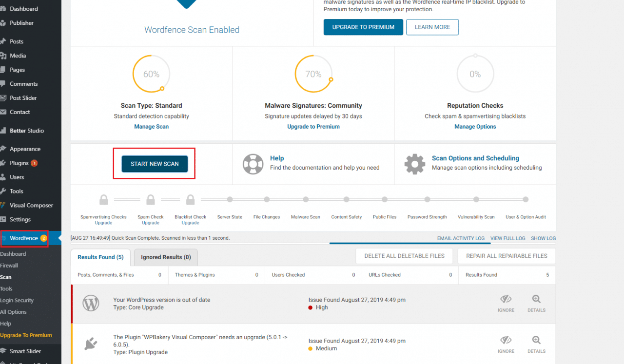Click the 70% Malware Signatures progress circle
Image resolution: width=624 pixels, height=364 pixels.
click(x=313, y=74)
